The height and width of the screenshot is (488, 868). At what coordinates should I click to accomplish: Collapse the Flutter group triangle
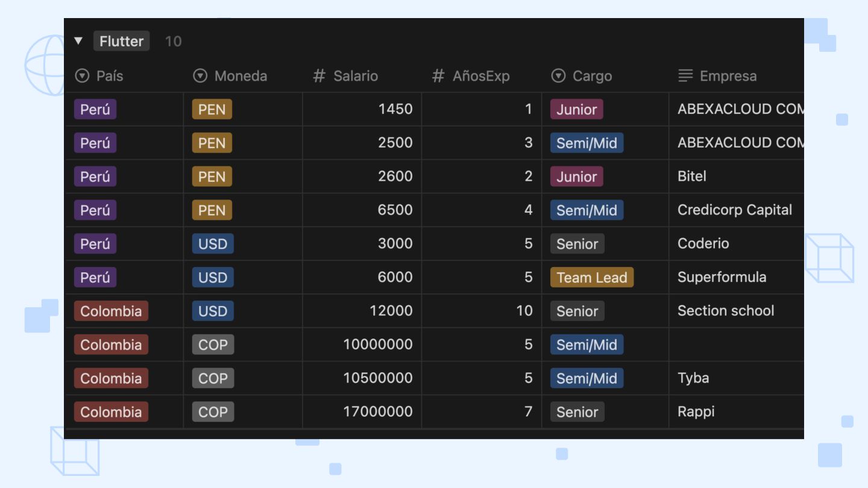point(78,41)
